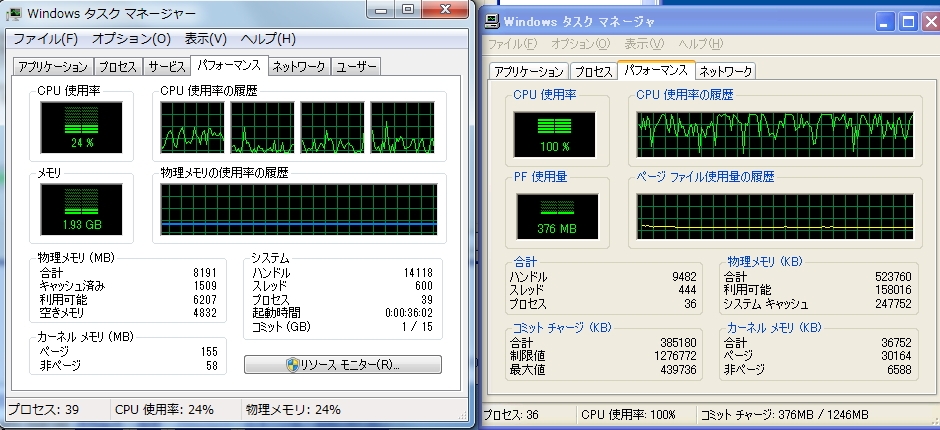Switch to the ネットワーク tab in the left window
The height and width of the screenshot is (430, 940).
pyautogui.click(x=299, y=67)
